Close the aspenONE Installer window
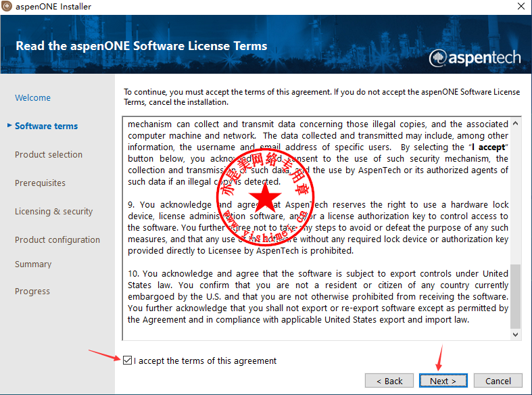532x395 pixels. 521,6
